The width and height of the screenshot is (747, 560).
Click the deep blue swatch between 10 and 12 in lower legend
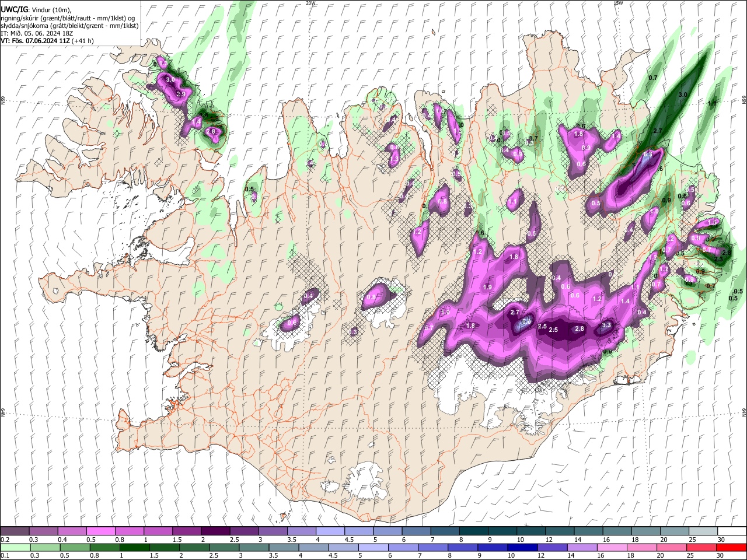(522, 547)
